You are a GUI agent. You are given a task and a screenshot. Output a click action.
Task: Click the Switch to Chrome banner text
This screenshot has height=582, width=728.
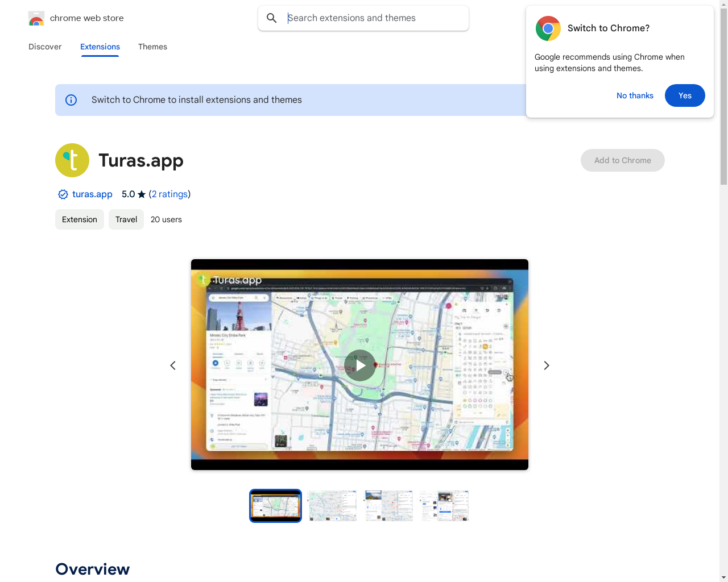click(197, 100)
